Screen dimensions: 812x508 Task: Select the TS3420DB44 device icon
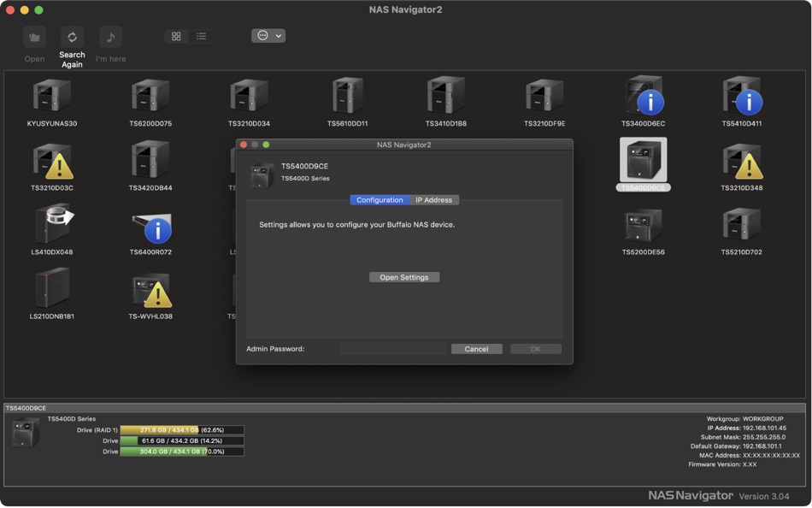150,160
